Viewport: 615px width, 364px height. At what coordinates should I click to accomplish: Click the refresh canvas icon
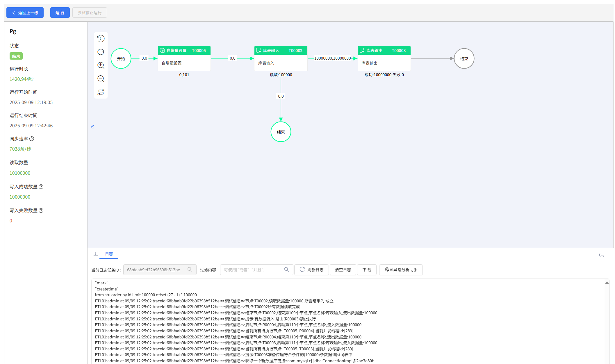coord(101,52)
